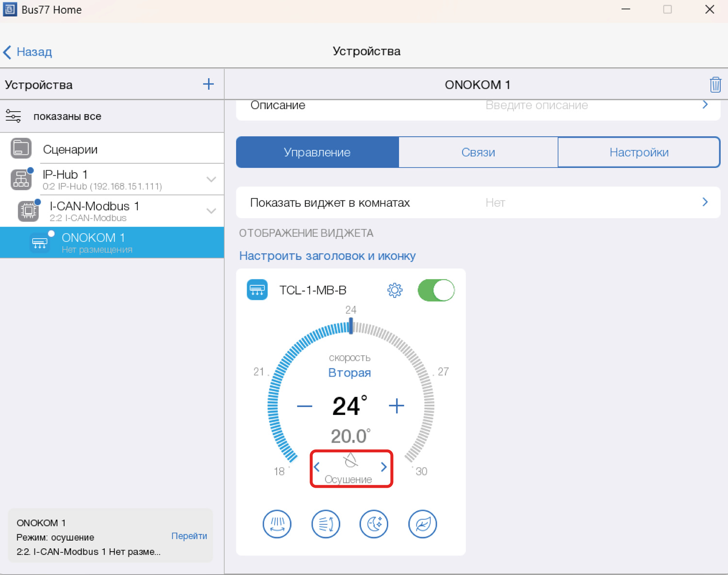Click the Описание input field

point(536,106)
